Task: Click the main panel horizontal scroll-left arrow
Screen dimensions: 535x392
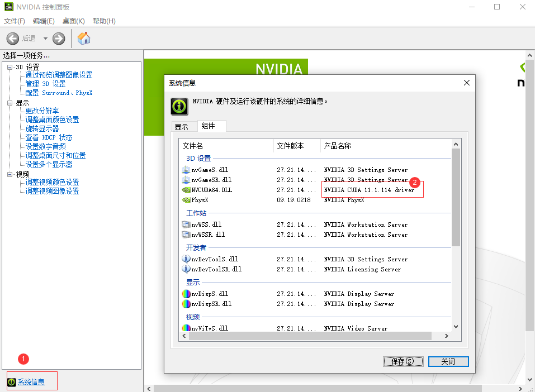Action: (x=149, y=389)
